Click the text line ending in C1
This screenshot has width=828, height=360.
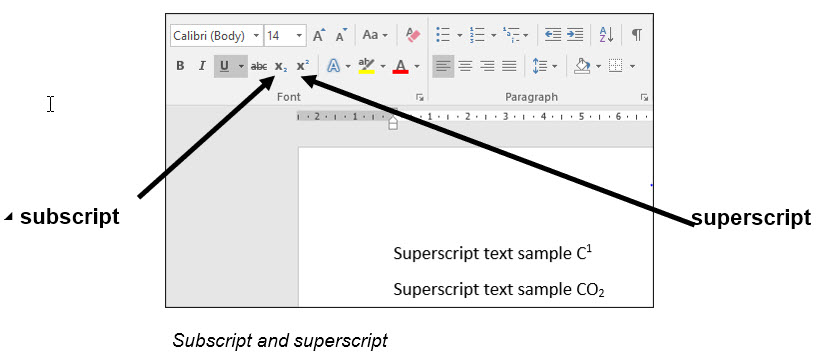tap(493, 253)
